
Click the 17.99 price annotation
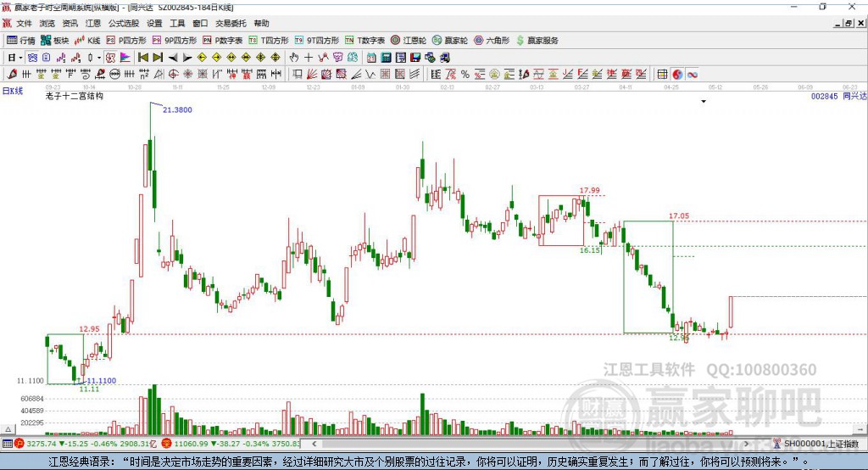[590, 190]
